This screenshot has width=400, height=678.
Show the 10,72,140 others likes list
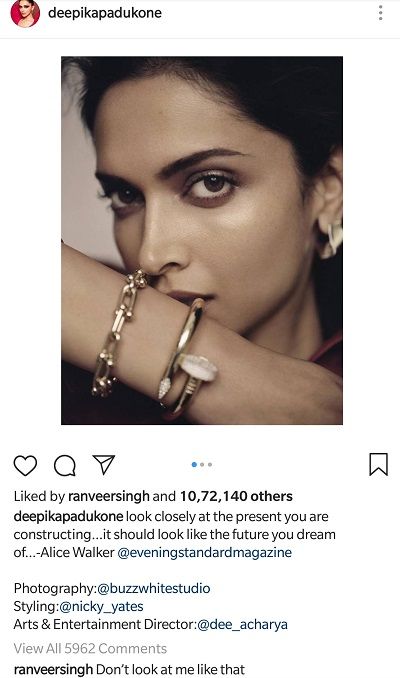coord(236,496)
